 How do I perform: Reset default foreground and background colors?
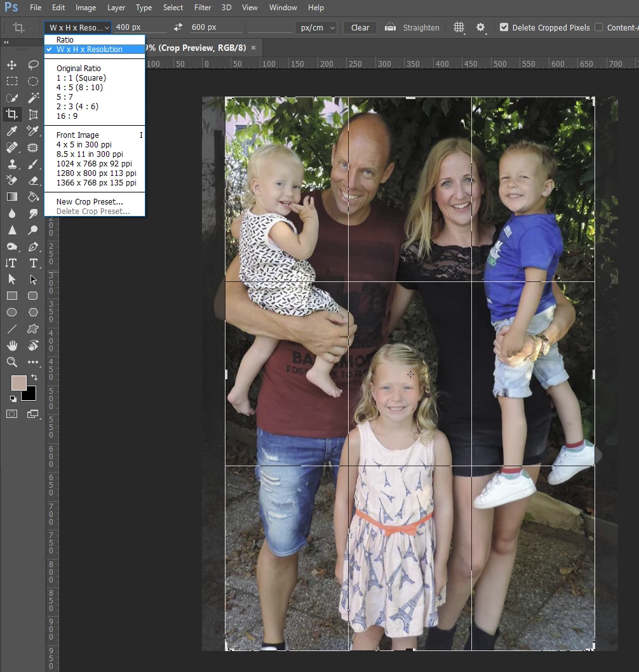point(13,399)
